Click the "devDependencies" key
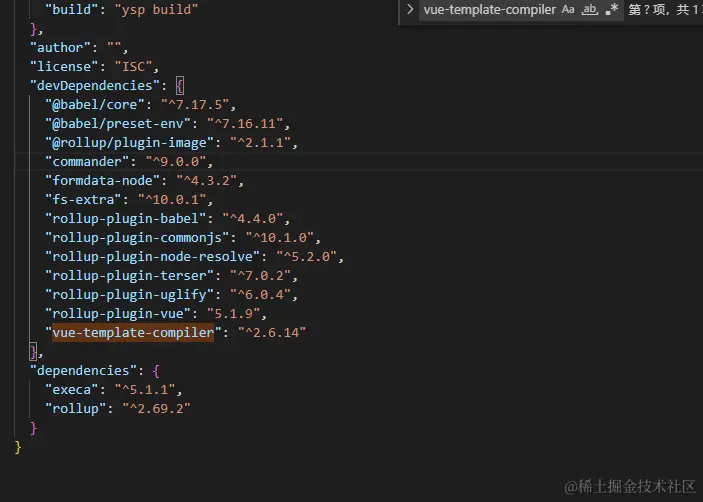Screen dimensions: 703x502 [95, 86]
